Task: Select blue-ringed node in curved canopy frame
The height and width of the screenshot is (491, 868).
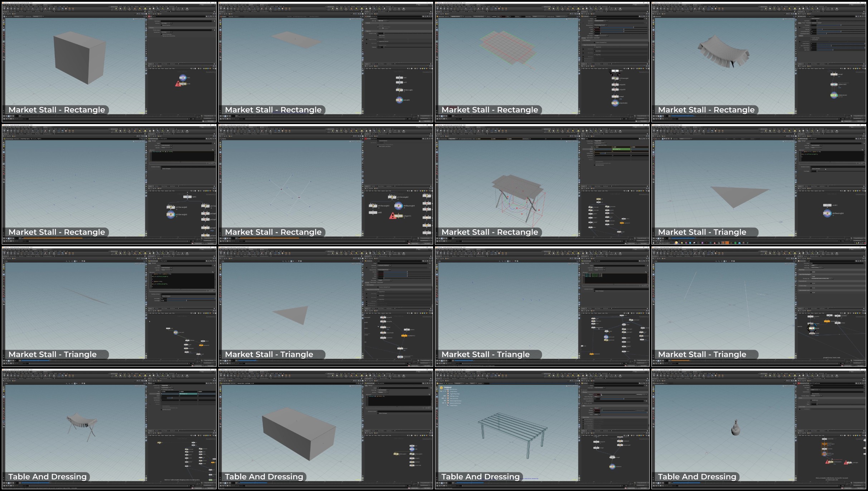Action: 834,95
